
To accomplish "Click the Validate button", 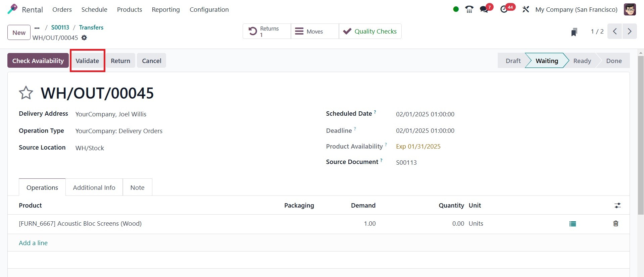I will 87,61.
